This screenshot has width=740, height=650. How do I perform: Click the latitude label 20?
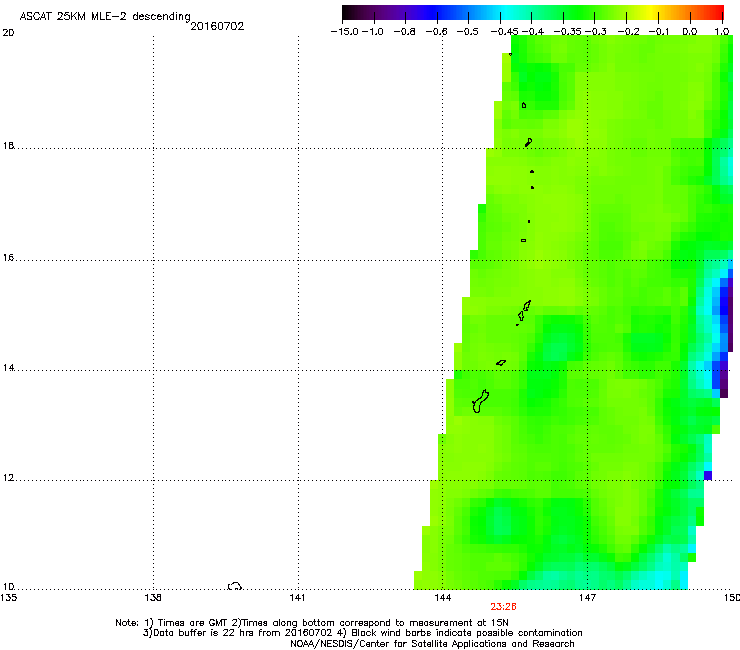click(x=8, y=33)
